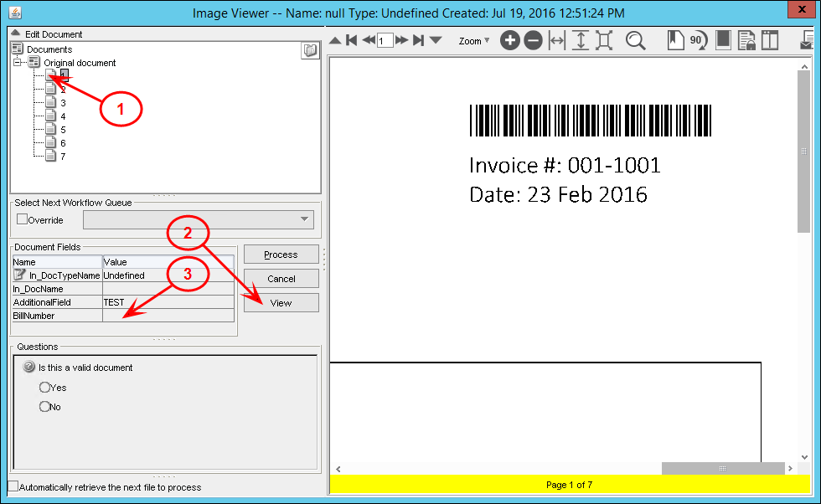Select the Yes radio button

[x=44, y=388]
